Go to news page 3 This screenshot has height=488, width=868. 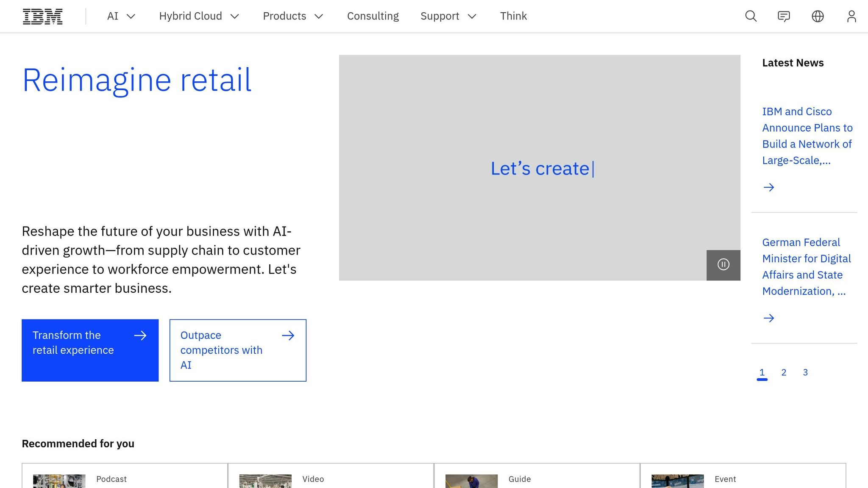805,372
